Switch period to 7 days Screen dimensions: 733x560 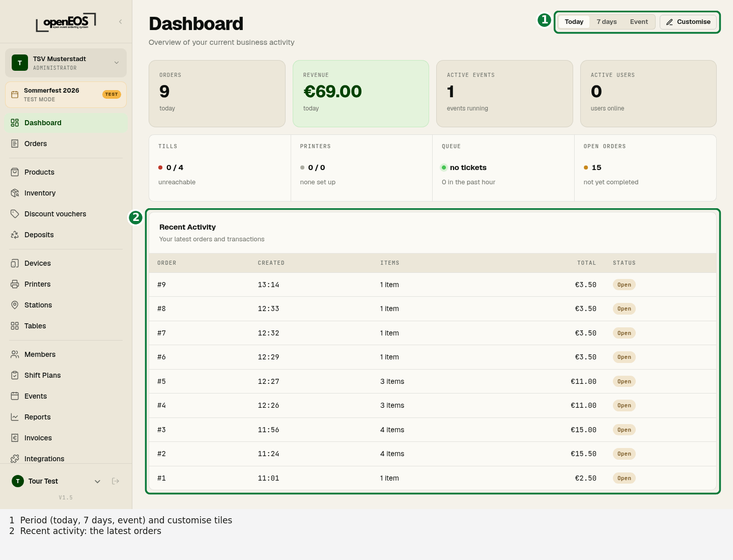tap(607, 22)
